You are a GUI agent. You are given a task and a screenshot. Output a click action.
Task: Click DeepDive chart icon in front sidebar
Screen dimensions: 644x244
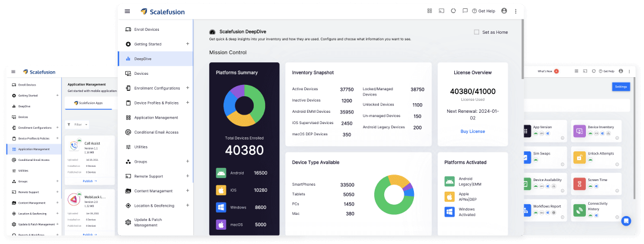128,59
